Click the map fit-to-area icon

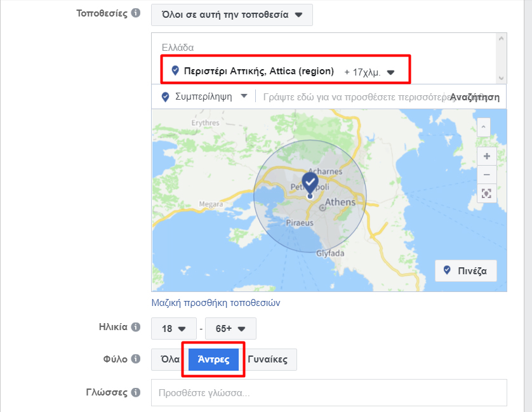[x=487, y=194]
